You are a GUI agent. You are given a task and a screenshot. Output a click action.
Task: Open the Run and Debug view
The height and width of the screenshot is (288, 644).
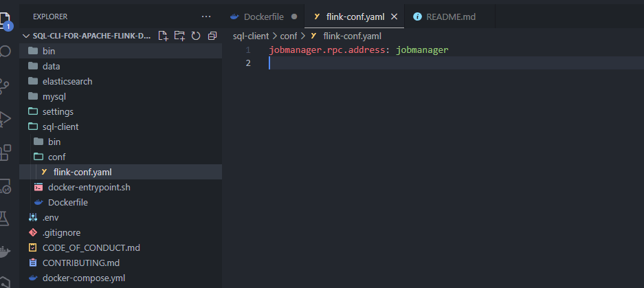pyautogui.click(x=4, y=119)
